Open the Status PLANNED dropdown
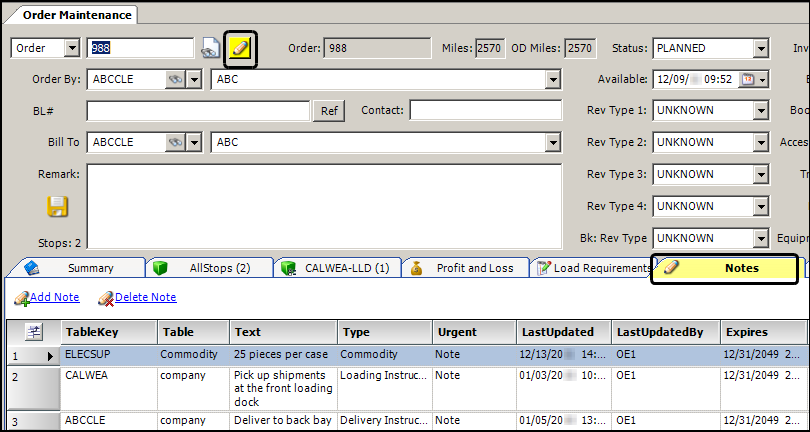Screen dimensions: 810x432 coord(760,48)
